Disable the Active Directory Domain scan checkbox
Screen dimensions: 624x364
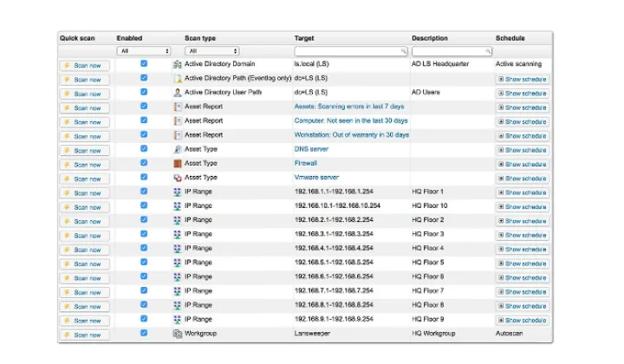click(144, 64)
